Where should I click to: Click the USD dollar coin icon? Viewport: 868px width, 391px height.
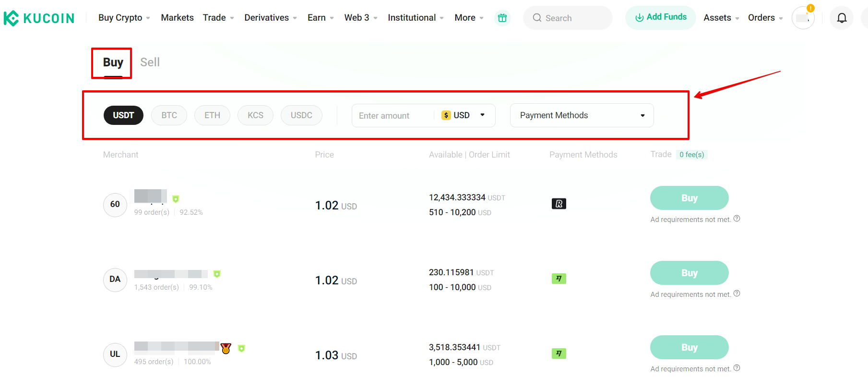pyautogui.click(x=446, y=115)
